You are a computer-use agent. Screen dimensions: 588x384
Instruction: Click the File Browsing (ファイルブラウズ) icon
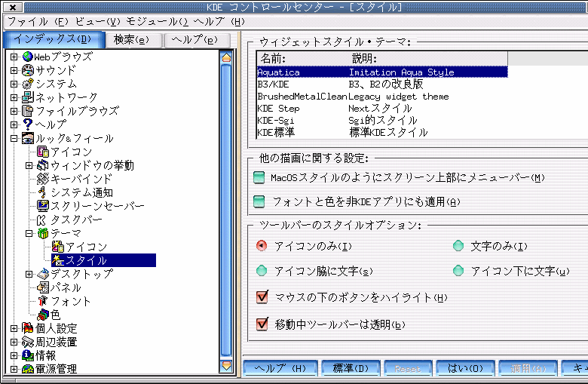coord(27,111)
